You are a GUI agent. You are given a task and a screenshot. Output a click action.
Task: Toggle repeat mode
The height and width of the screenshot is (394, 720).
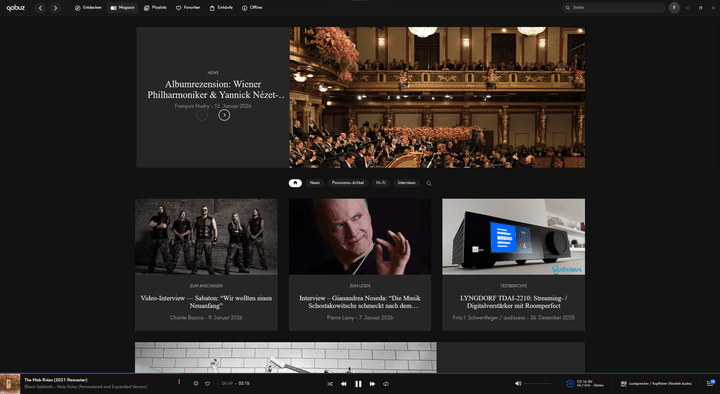(x=386, y=384)
